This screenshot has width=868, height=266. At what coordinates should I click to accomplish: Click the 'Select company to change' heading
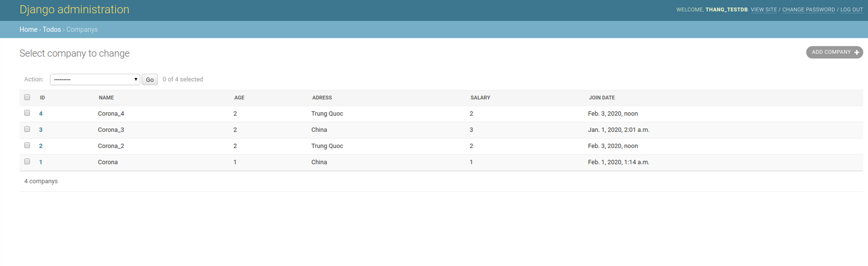74,53
